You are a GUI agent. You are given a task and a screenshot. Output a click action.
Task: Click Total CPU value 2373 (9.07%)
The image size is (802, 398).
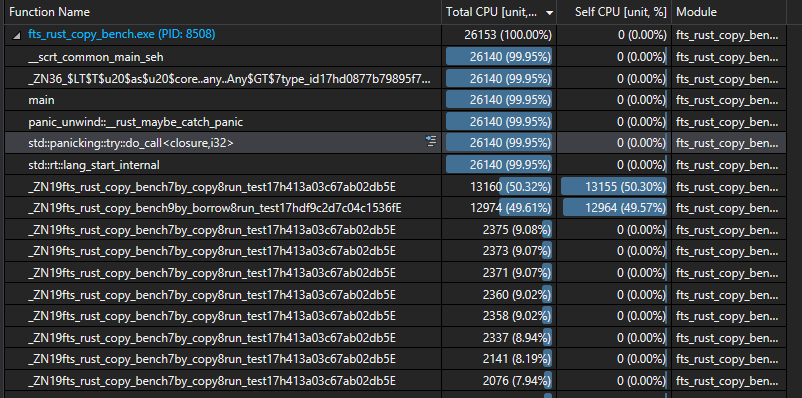click(517, 251)
